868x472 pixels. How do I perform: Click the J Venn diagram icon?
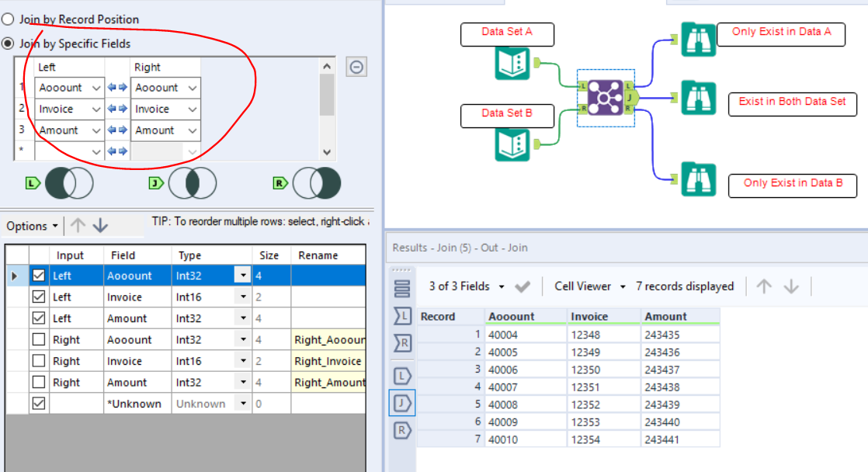pyautogui.click(x=193, y=182)
